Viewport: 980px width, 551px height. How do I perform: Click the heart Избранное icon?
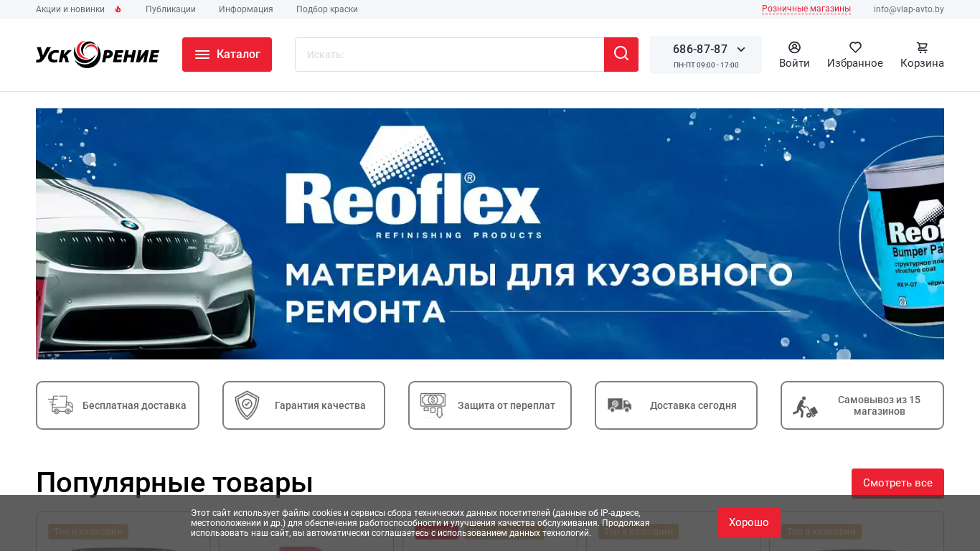point(855,47)
